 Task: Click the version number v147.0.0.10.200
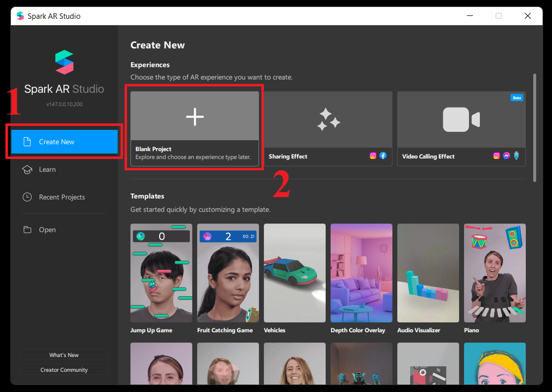pyautogui.click(x=65, y=104)
